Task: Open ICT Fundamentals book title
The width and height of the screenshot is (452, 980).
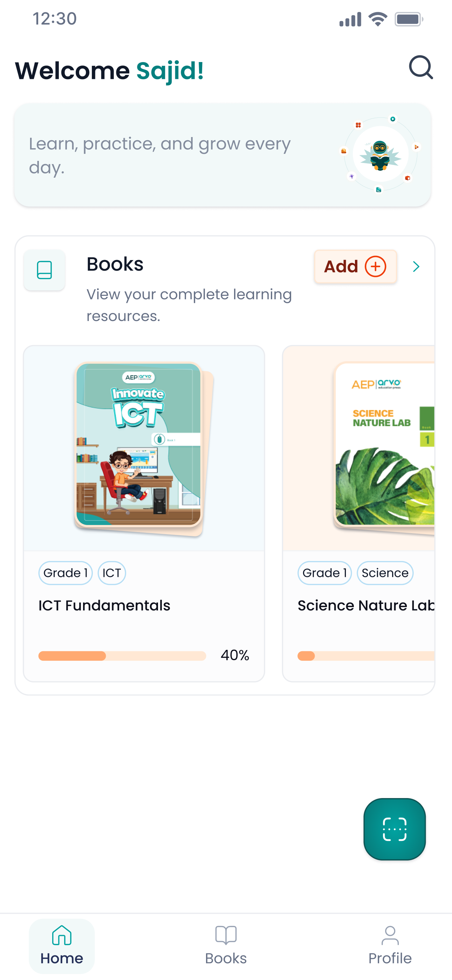Action: [104, 605]
